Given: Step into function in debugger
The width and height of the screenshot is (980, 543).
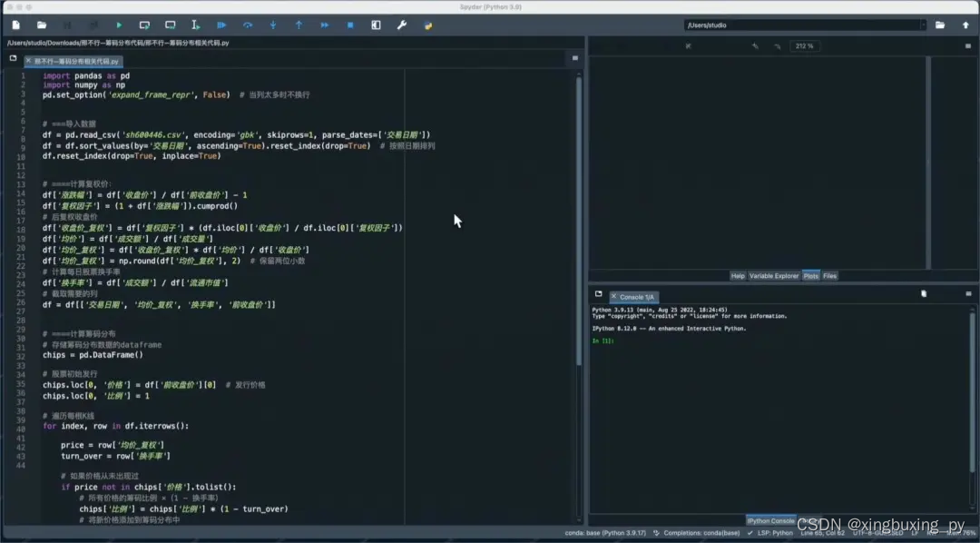Looking at the screenshot, I should [x=273, y=25].
